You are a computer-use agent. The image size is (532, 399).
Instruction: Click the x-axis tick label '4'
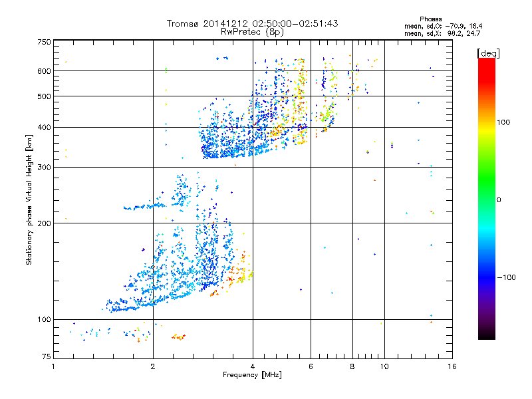coord(253,366)
